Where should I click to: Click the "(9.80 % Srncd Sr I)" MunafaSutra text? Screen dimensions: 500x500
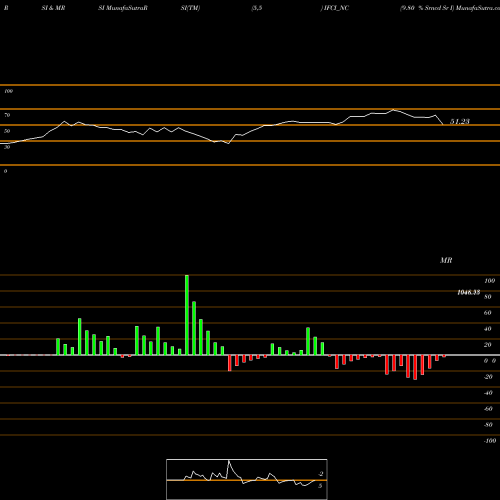tap(450, 8)
